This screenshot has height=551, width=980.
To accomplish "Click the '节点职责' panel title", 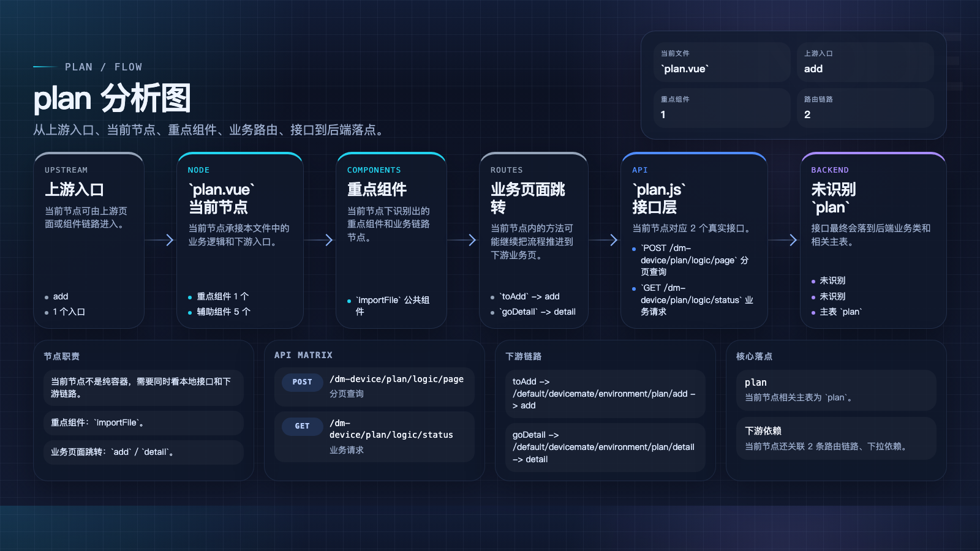I will (61, 356).
